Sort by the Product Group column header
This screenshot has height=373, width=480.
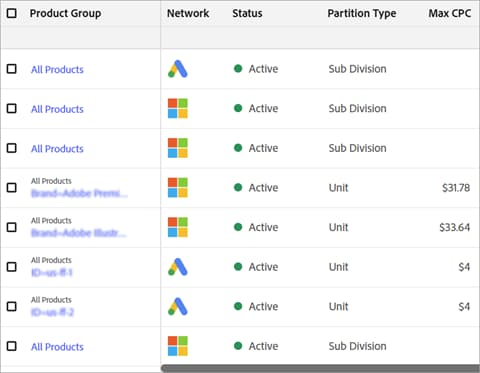[x=65, y=13]
